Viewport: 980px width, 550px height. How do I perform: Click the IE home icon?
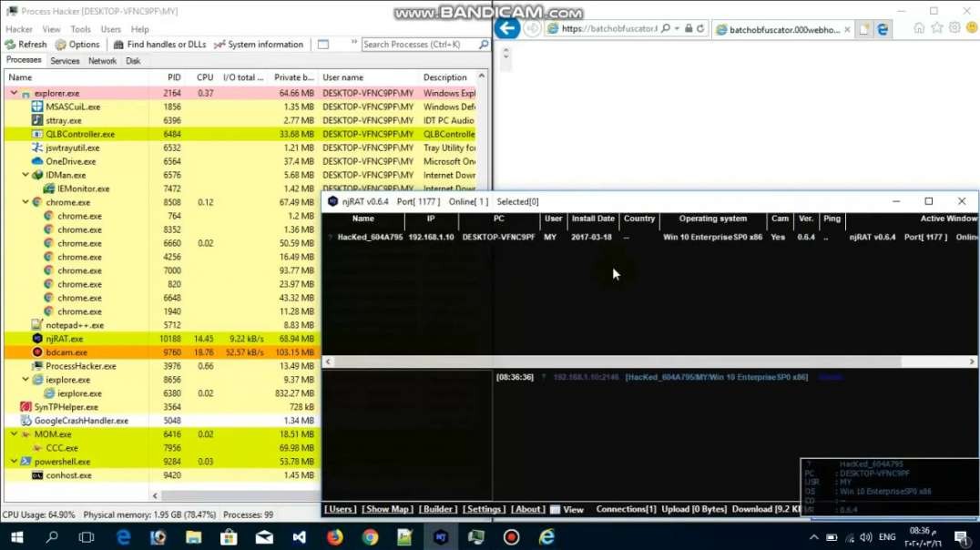[919, 28]
